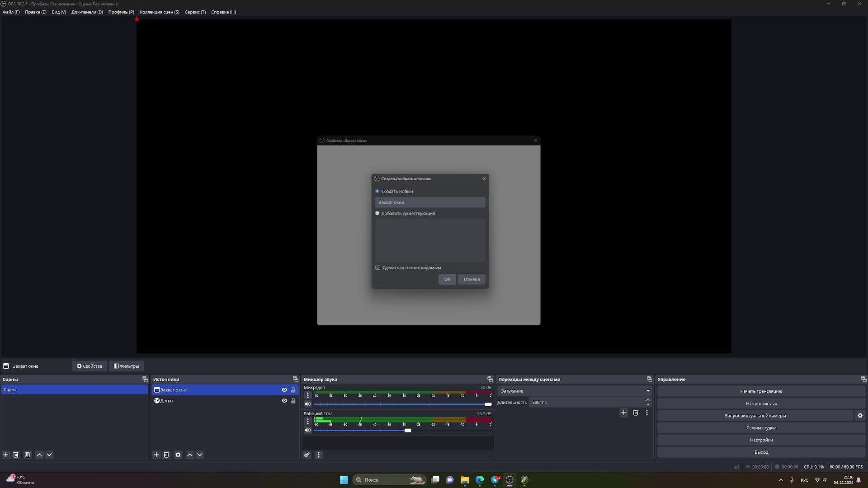Mute the Микр/доп audio channel
The height and width of the screenshot is (488, 868).
(308, 404)
